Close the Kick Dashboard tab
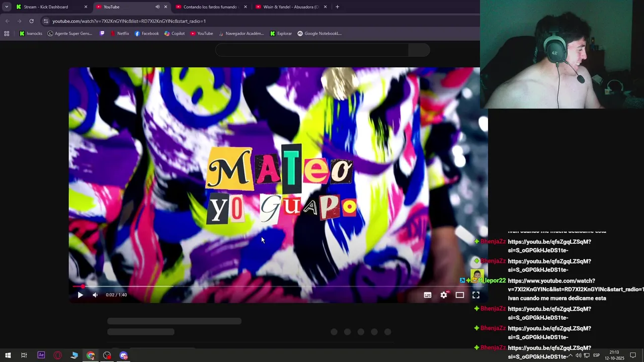This screenshot has width=644, height=362. (x=86, y=7)
